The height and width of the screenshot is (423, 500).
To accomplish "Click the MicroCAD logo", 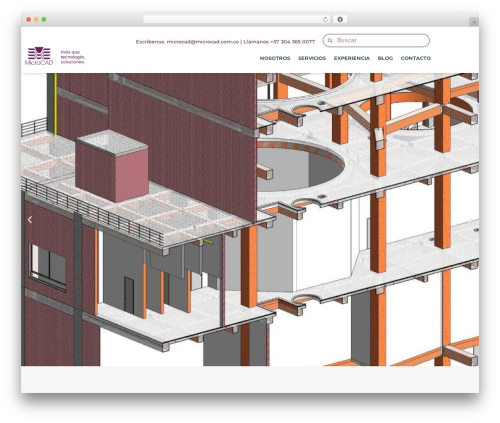I will [39, 56].
